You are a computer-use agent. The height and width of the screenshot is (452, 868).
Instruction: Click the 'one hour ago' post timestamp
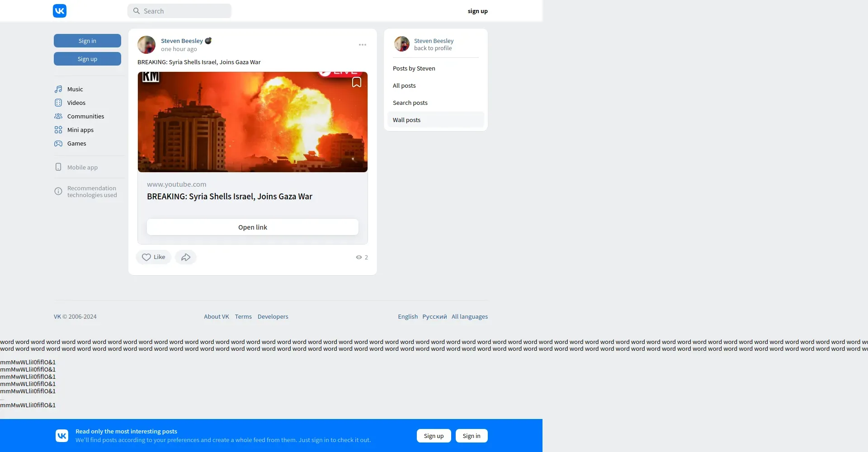coord(179,49)
